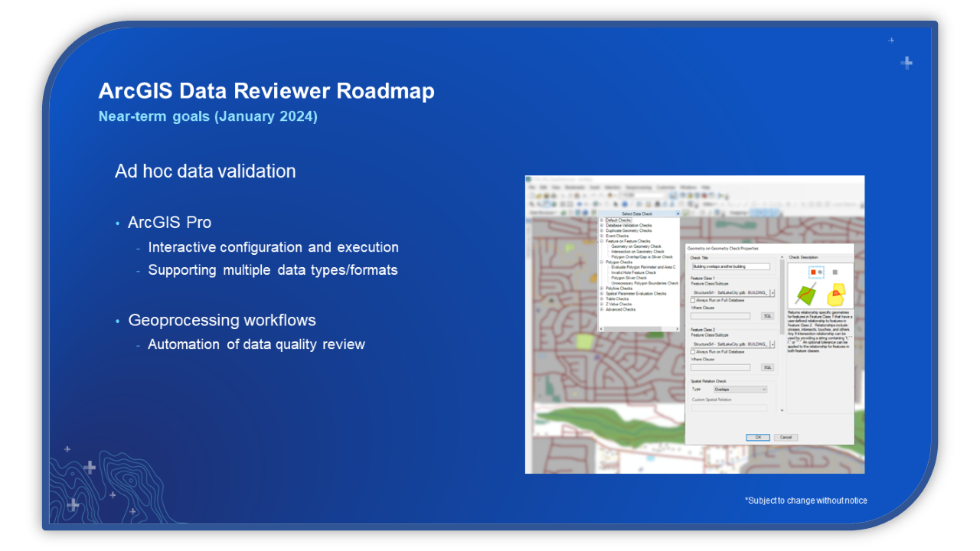Expand the Spatial Parameter Evaluation Checks node
The width and height of the screenshot is (980, 551).
click(x=602, y=294)
